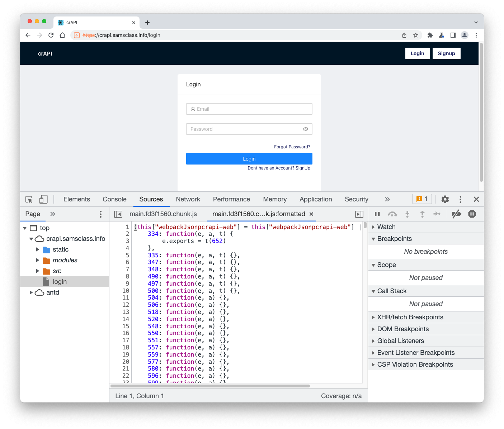Toggle the device toolbar icon
The width and height of the screenshot is (504, 429).
(x=43, y=199)
